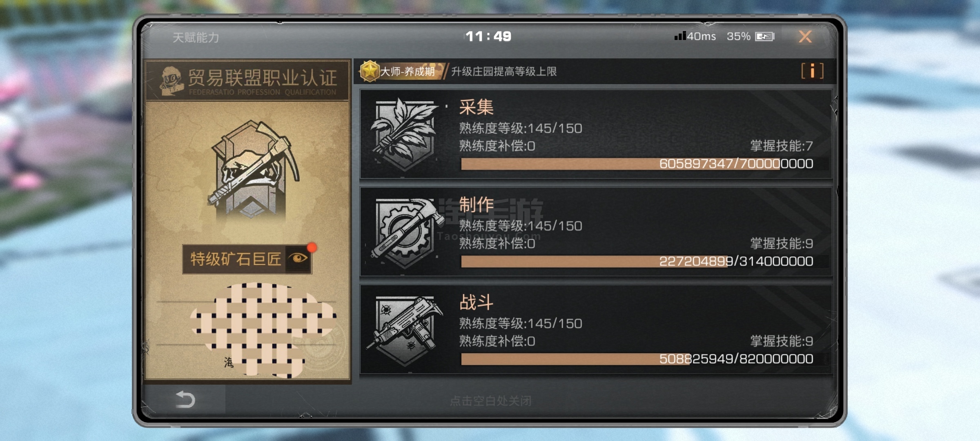
Task: Click the 特级矿石巨匠 title button
Action: [236, 259]
